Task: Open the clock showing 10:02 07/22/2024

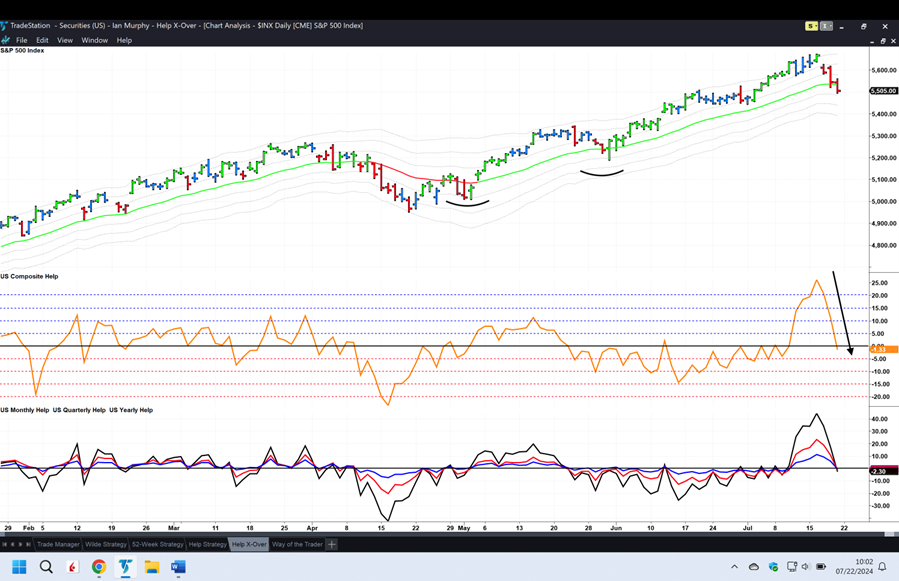Action: point(854,567)
